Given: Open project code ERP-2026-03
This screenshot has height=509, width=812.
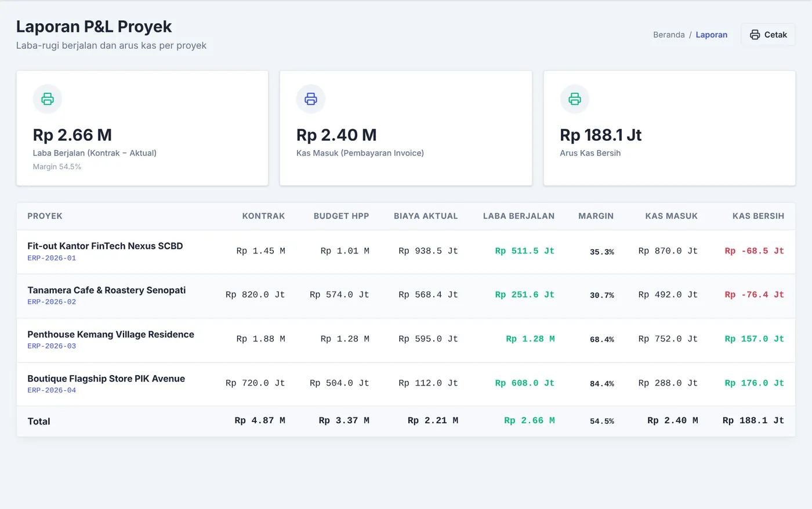Looking at the screenshot, I should click(x=52, y=346).
